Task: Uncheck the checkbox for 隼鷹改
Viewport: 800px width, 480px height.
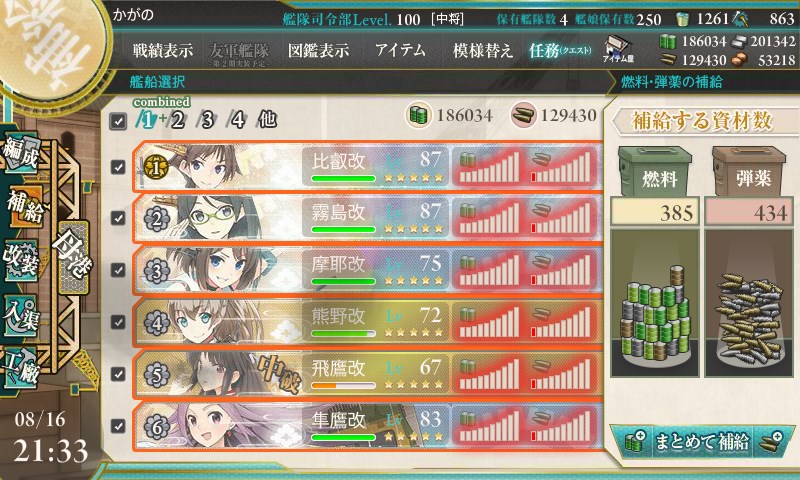Action: tap(118, 425)
